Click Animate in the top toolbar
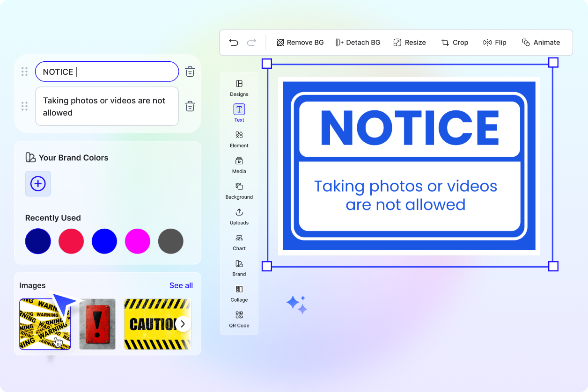Screen dimensions: 588x392 [541, 43]
